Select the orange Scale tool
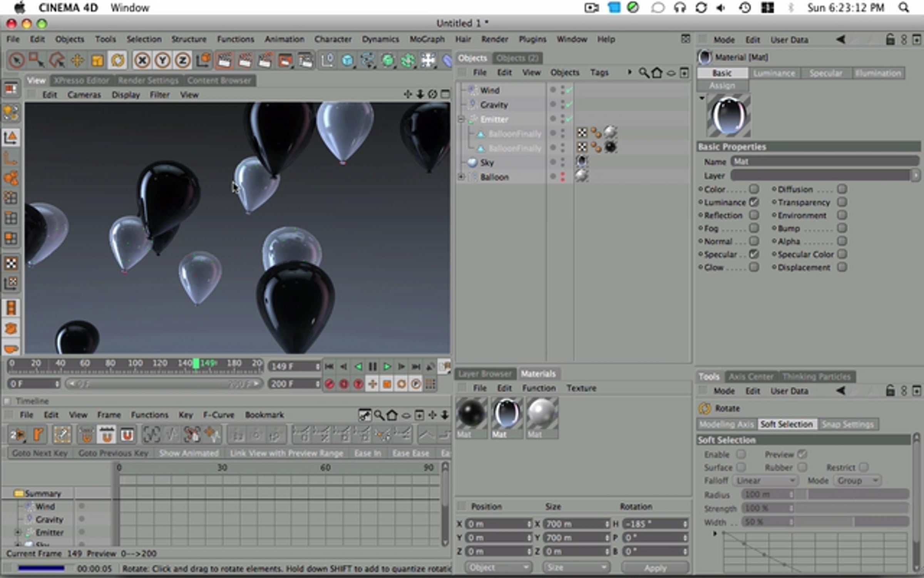924x578 pixels. [97, 60]
